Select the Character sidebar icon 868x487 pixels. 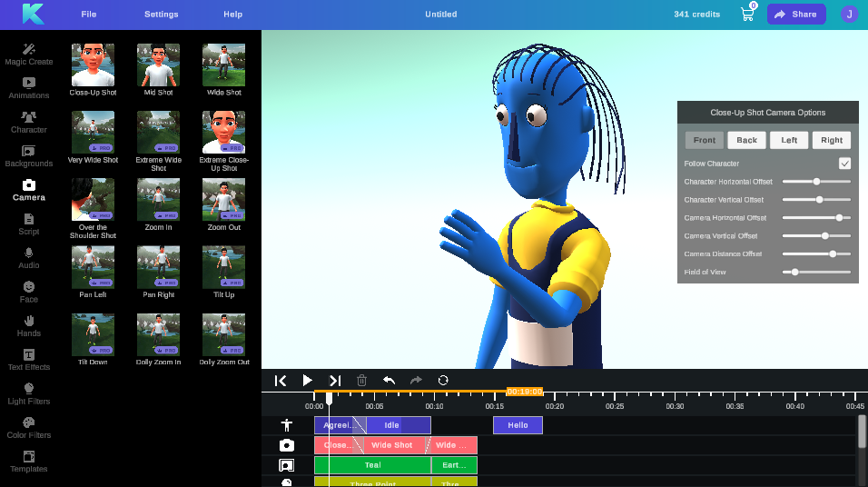[29, 122]
